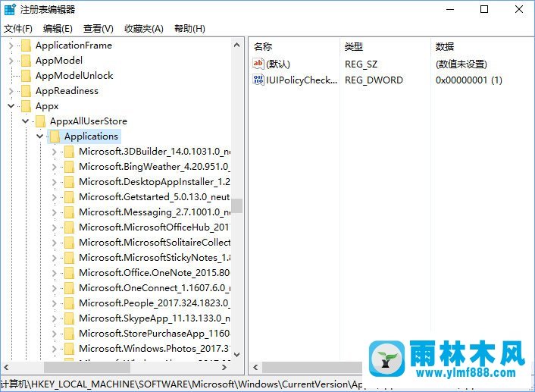Click the tree pane vertical scrollbar thumb
The height and width of the screenshot is (392, 535).
point(236,206)
